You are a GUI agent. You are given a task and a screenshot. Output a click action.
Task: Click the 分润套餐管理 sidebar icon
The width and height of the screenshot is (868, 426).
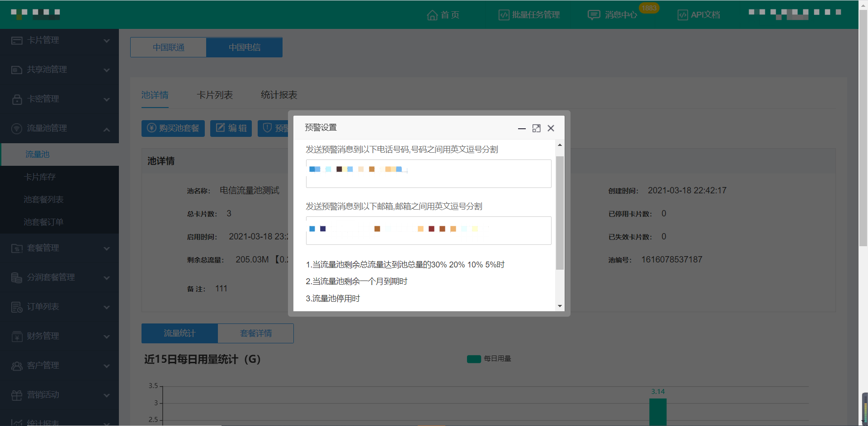tap(17, 278)
